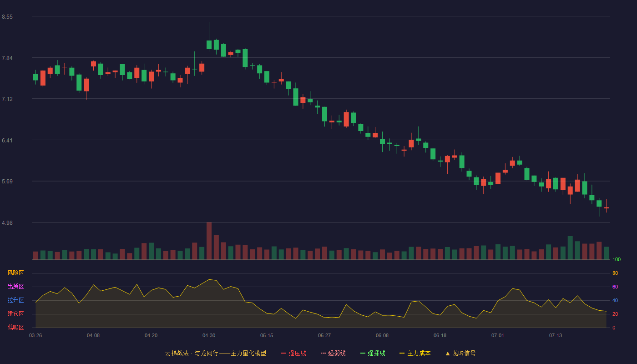Click the 100 indicator axis value
Screen dimensions: 637x364
[x=617, y=260]
